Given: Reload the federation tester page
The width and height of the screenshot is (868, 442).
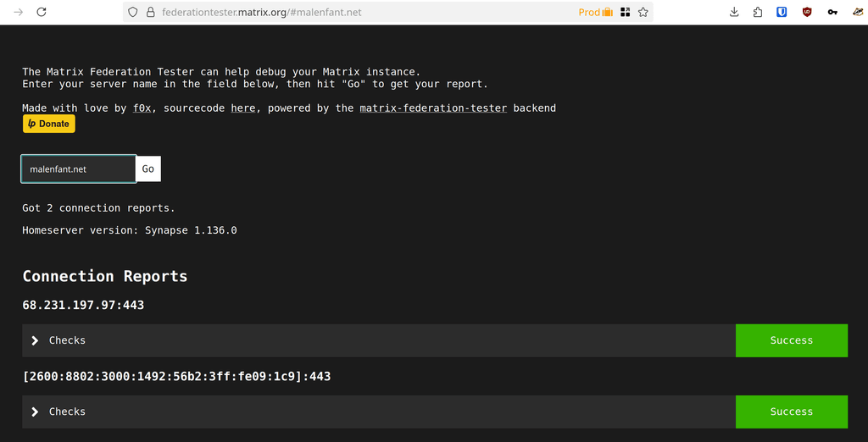Looking at the screenshot, I should [42, 12].
